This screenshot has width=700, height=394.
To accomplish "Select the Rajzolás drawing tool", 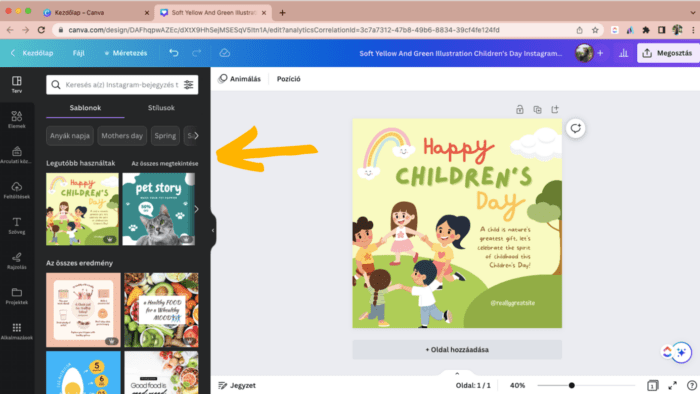I will [17, 261].
